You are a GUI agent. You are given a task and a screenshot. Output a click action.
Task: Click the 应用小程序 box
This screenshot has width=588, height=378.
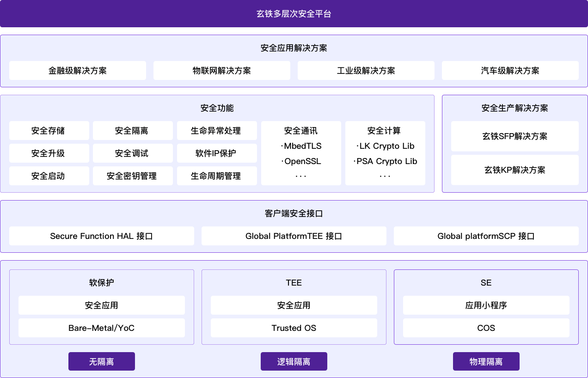(486, 305)
